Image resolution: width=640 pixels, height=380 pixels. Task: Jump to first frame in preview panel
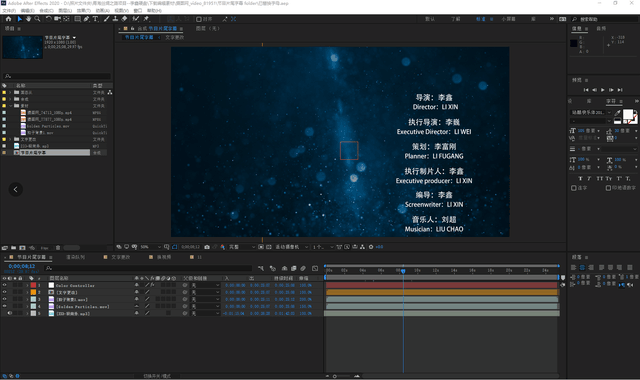[586, 90]
